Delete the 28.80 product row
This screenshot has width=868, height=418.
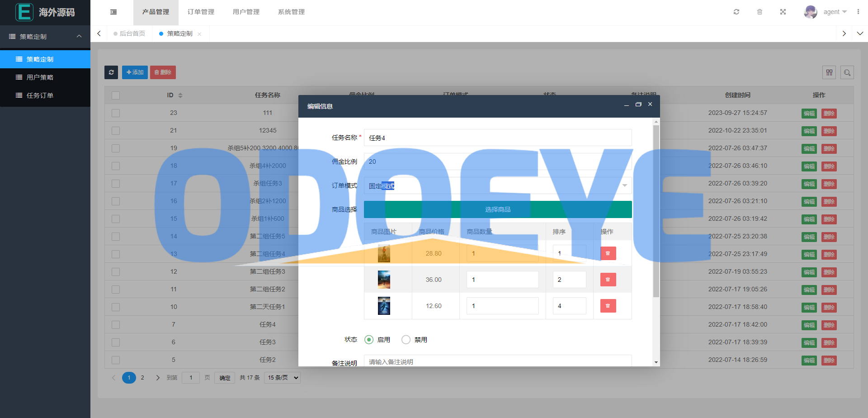(x=608, y=253)
